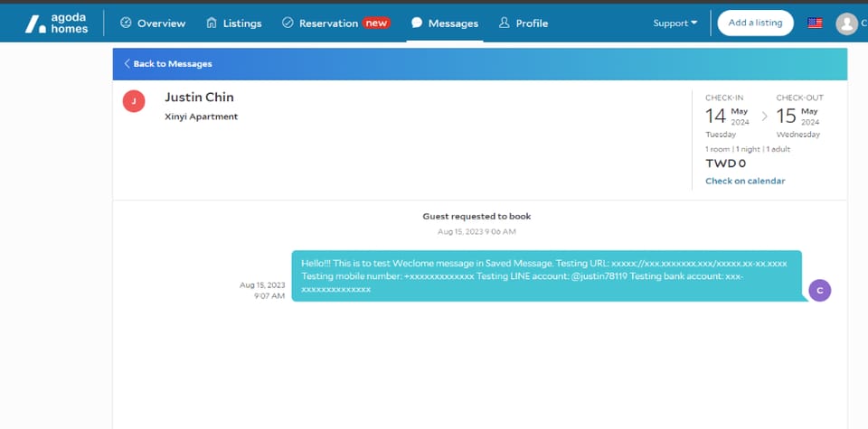Click the TWD 0 price
Image resolution: width=868 pixels, height=429 pixels.
pyautogui.click(x=725, y=163)
